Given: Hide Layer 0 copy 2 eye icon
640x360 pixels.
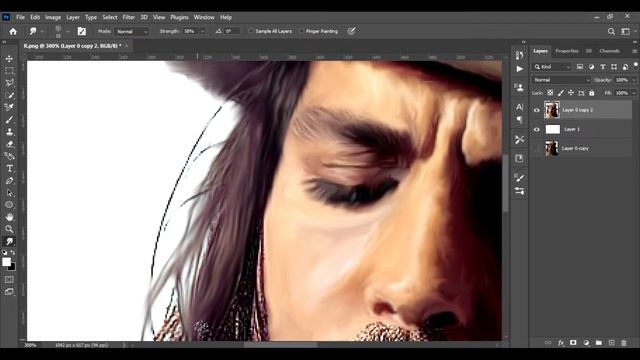Looking at the screenshot, I should tap(537, 110).
